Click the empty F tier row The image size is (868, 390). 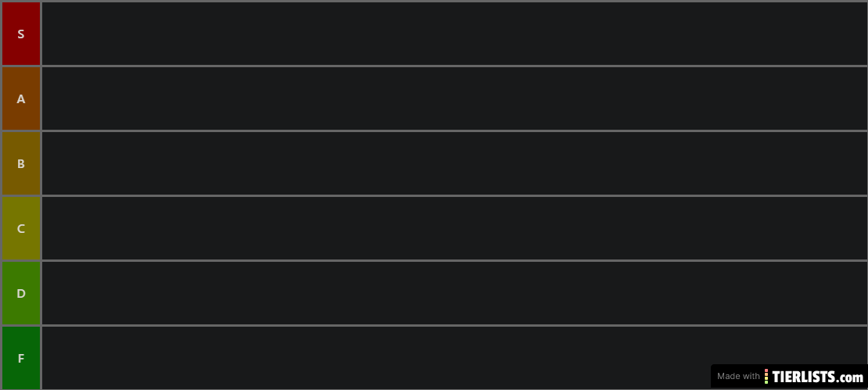376,358
